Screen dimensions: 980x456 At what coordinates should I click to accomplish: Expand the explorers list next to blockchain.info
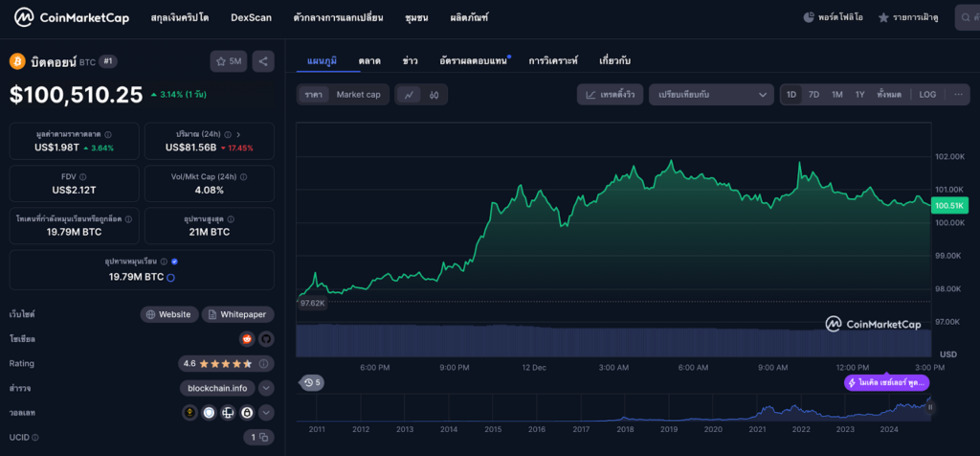pyautogui.click(x=266, y=388)
